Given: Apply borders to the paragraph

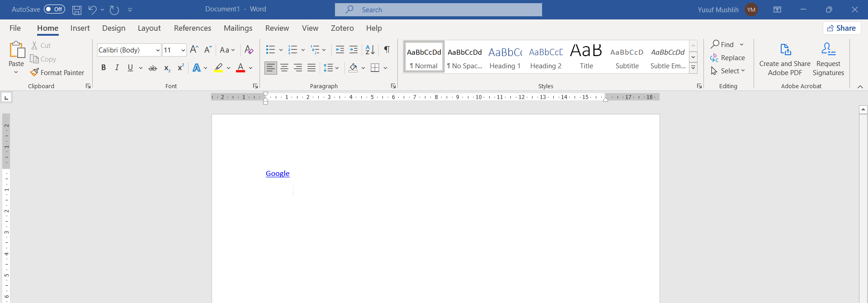Looking at the screenshot, I should [x=375, y=68].
